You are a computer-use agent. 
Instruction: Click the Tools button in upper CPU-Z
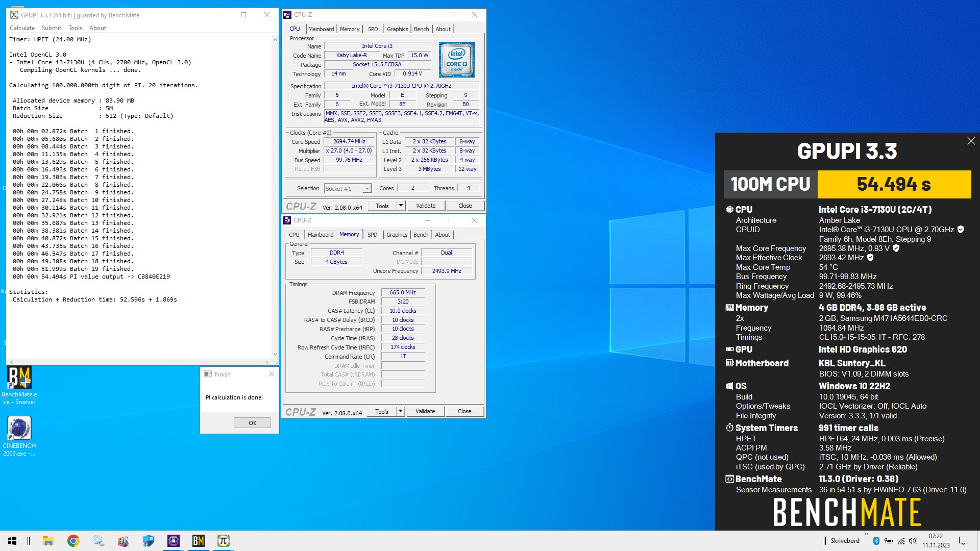point(382,206)
